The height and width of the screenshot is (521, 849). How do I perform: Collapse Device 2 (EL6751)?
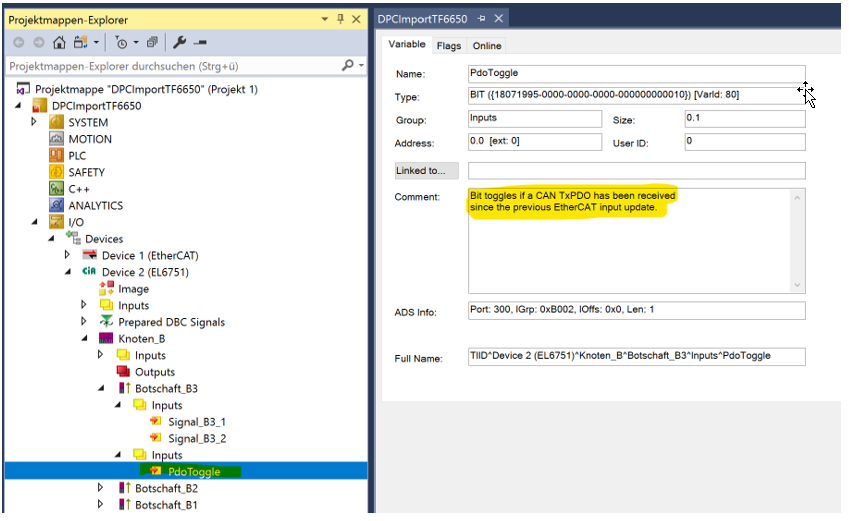click(x=68, y=272)
